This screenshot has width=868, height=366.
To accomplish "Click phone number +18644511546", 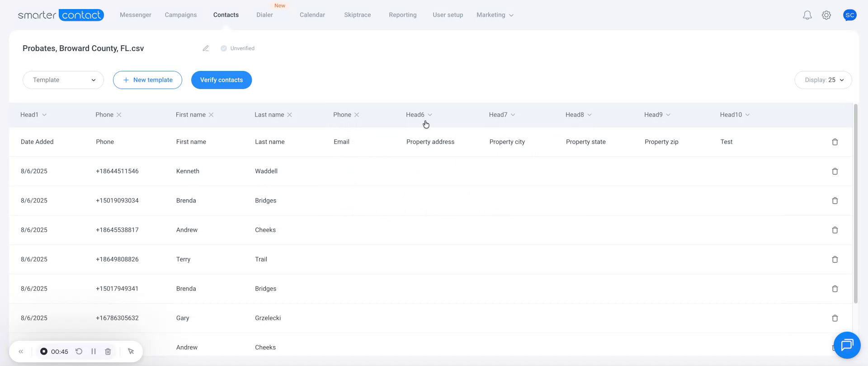I will point(117,171).
